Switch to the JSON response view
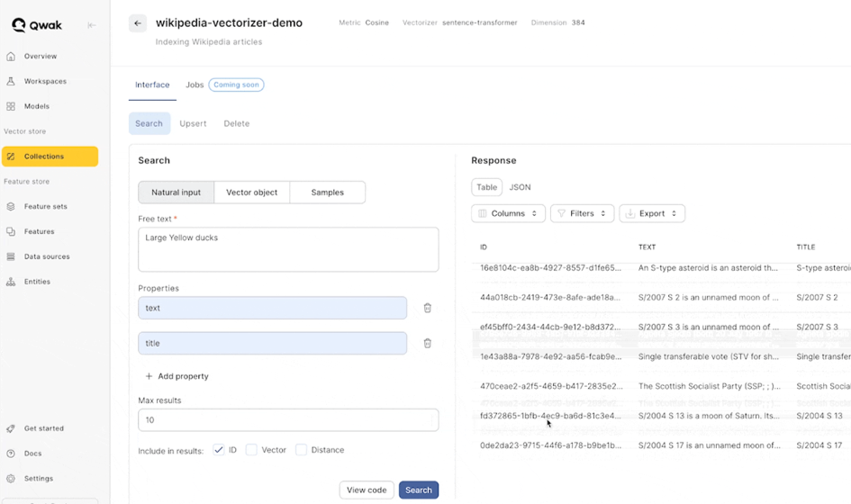 [520, 187]
